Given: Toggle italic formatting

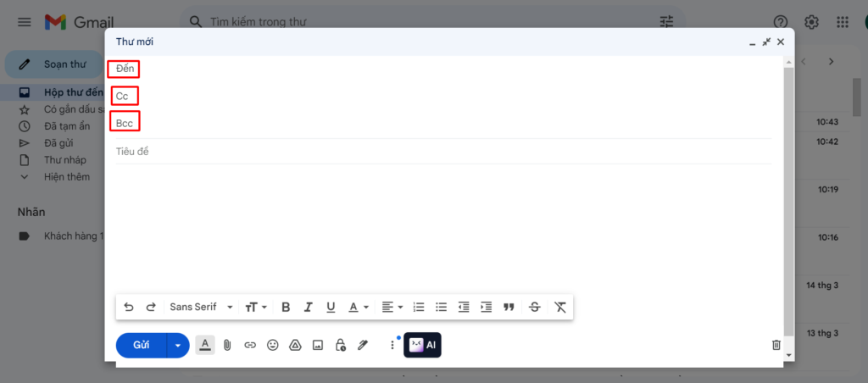Looking at the screenshot, I should click(x=309, y=308).
